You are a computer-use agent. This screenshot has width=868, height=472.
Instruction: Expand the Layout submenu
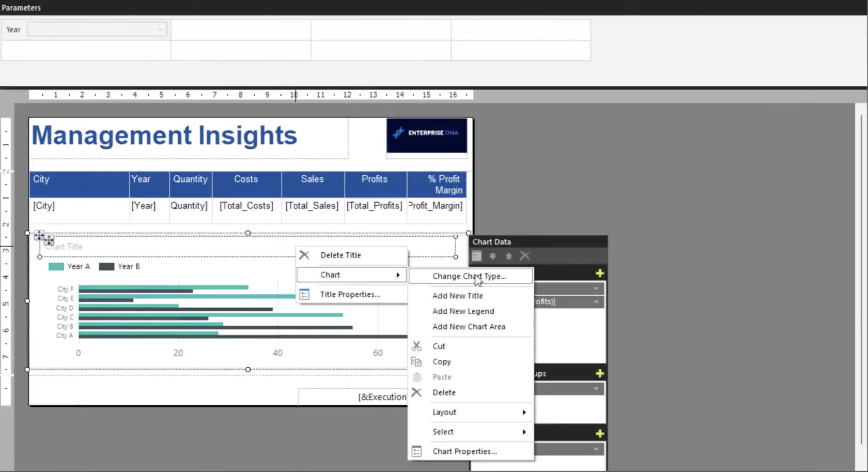click(470, 412)
